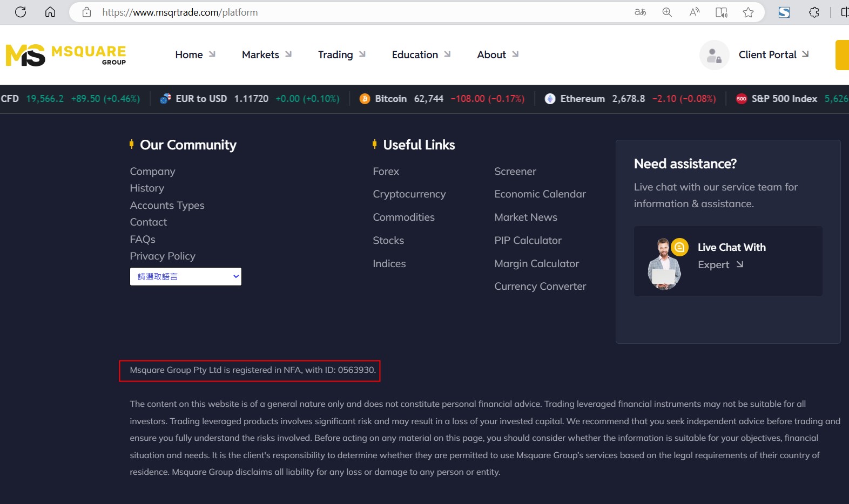
Task: Click the zoom magnifier icon in address bar
Action: 667,12
